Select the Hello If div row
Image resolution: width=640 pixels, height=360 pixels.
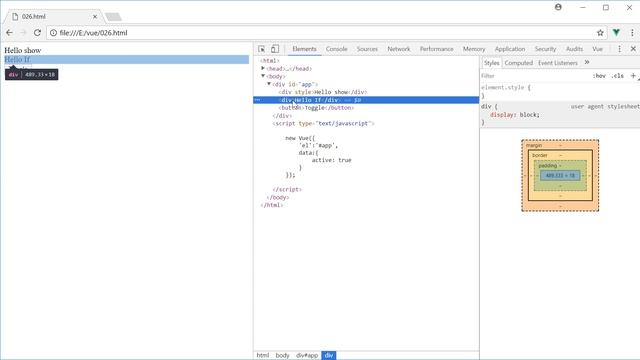366,100
